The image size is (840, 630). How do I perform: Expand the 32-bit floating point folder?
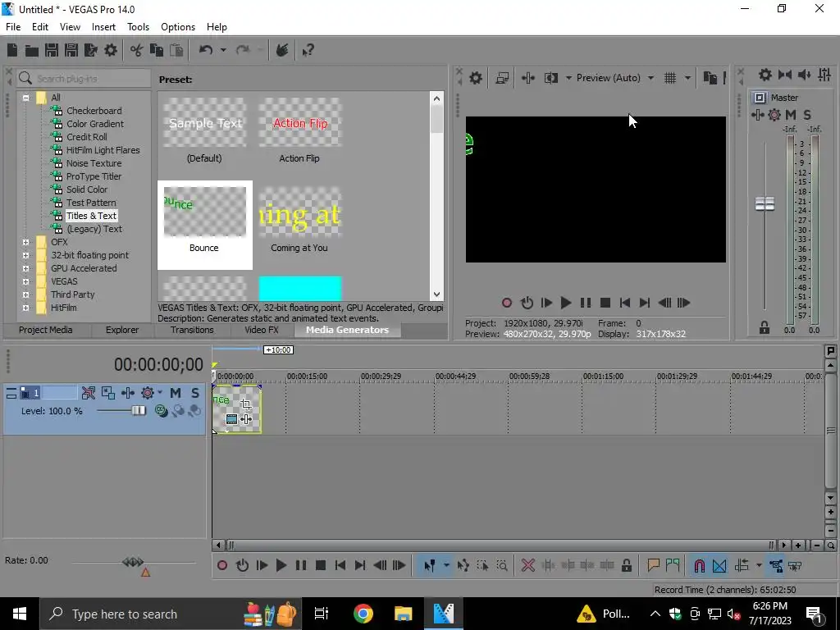click(x=25, y=256)
